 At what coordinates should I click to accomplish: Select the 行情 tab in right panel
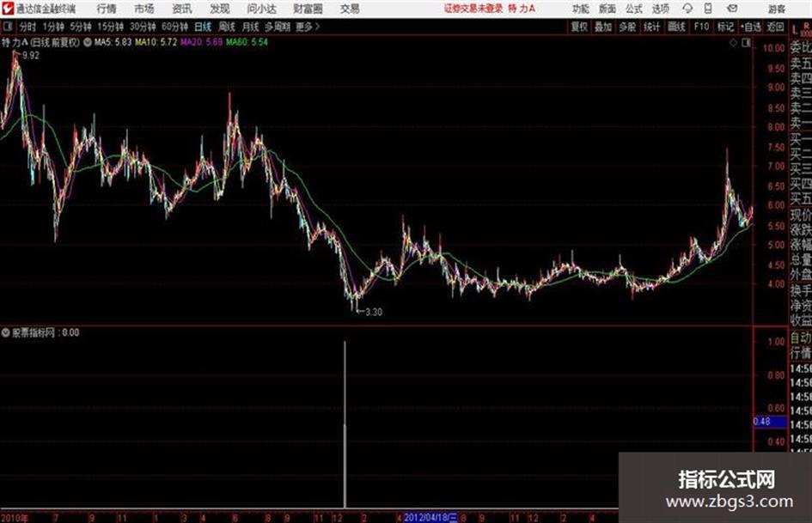pyautogui.click(x=801, y=353)
